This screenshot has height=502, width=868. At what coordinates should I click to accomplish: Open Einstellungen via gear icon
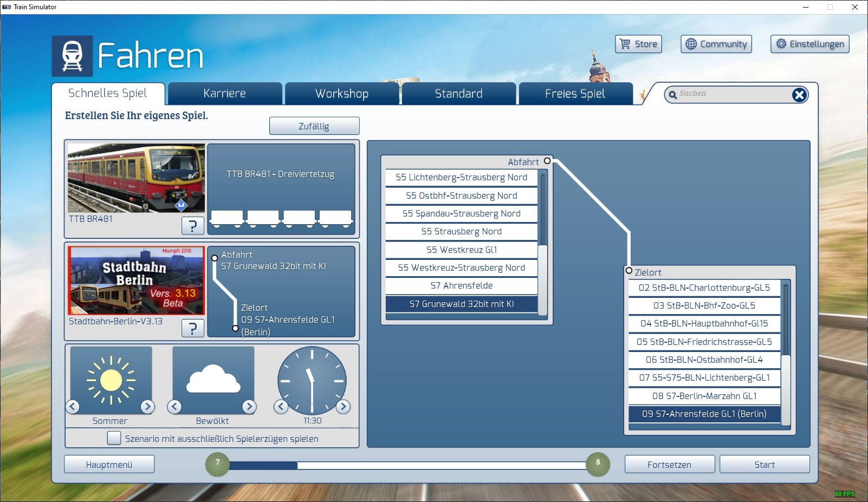click(809, 44)
